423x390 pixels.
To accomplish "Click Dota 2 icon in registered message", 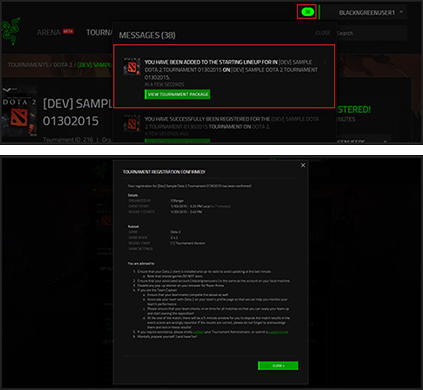I will click(x=132, y=124).
